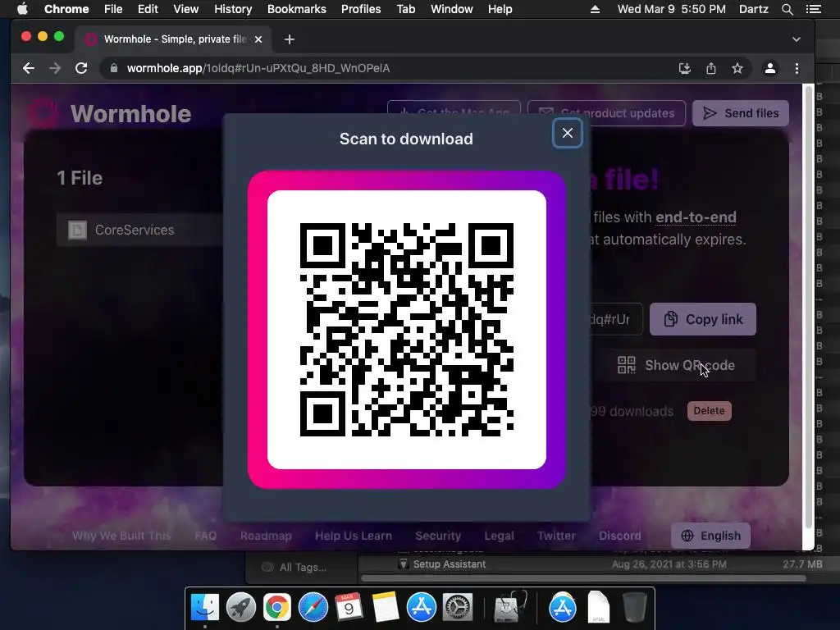Reload the Wormhole page
The height and width of the screenshot is (630, 840).
[81, 68]
